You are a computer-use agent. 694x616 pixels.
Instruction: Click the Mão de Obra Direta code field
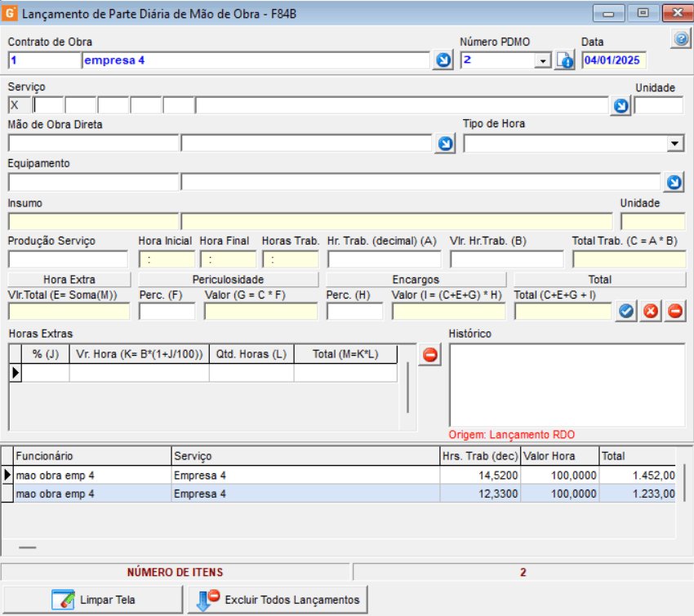[x=93, y=144]
